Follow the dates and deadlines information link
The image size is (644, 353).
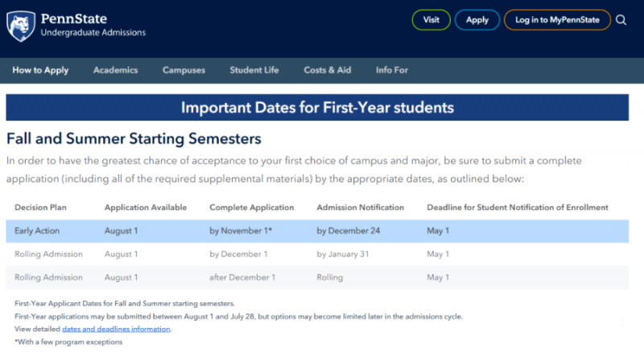pos(116,329)
